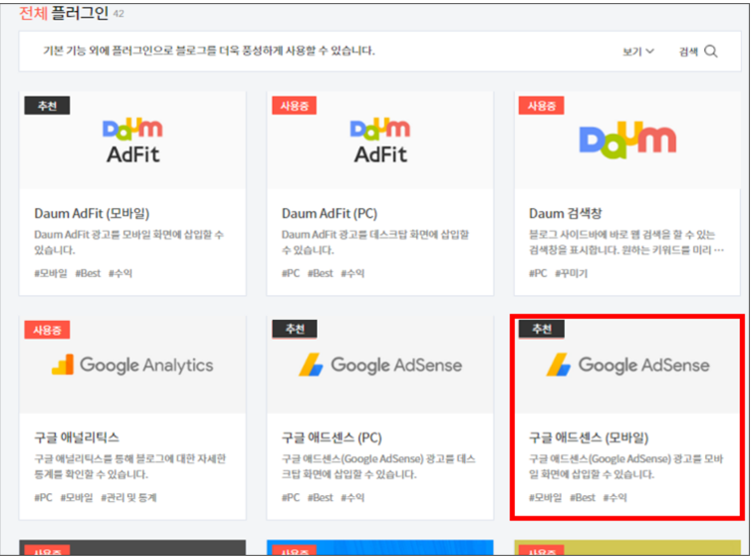This screenshot has height=560, width=753.
Task: Click #모바일 tag on 구글 애널리틱스 card
Action: pos(77,497)
